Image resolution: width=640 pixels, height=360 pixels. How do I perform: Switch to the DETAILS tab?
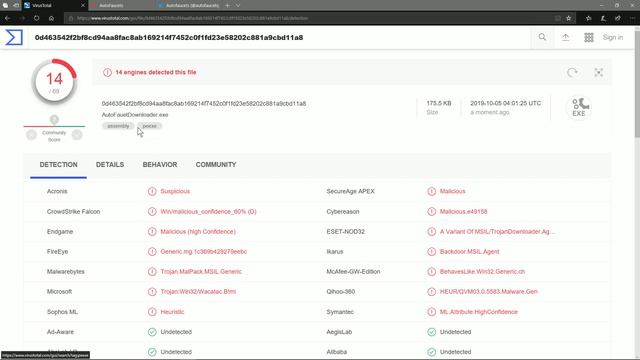[x=110, y=164]
